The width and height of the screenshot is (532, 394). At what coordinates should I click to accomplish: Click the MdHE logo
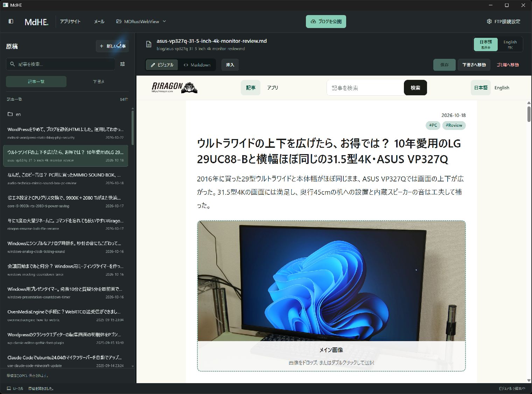(36, 22)
